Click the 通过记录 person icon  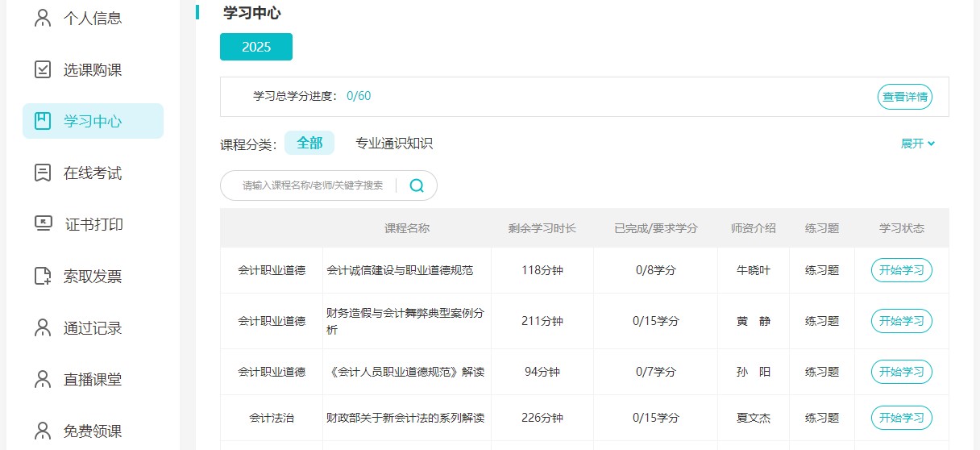tap(43, 327)
